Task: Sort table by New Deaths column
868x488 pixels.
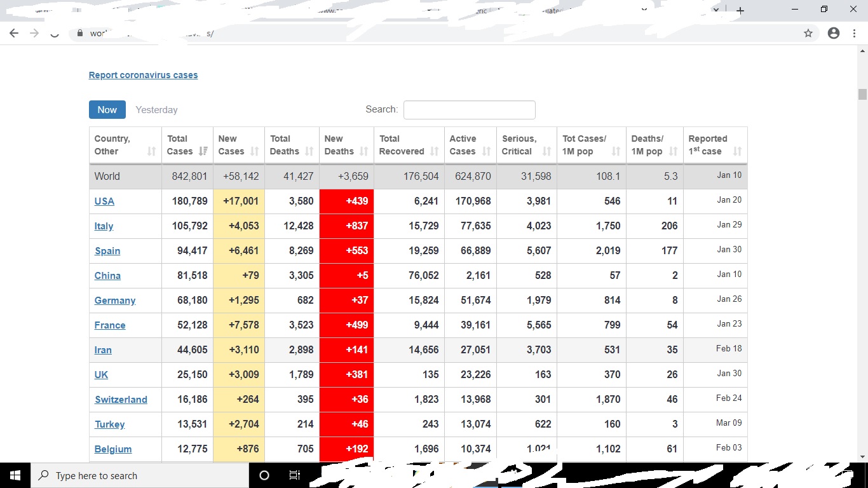Action: [346, 145]
